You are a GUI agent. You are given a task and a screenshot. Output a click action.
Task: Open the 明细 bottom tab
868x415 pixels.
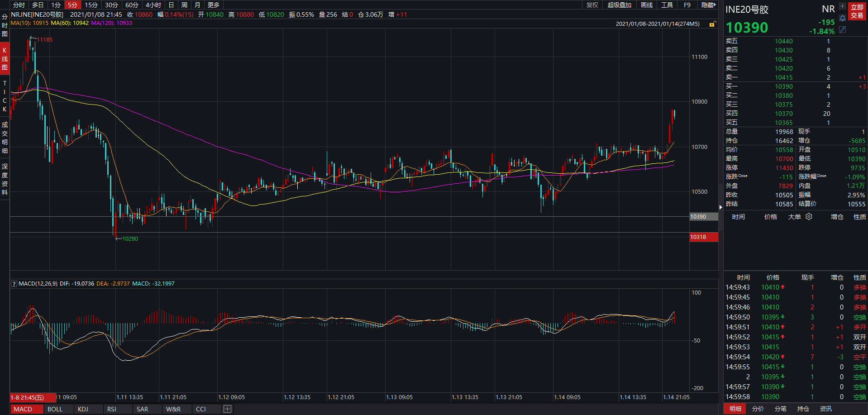(x=735, y=409)
